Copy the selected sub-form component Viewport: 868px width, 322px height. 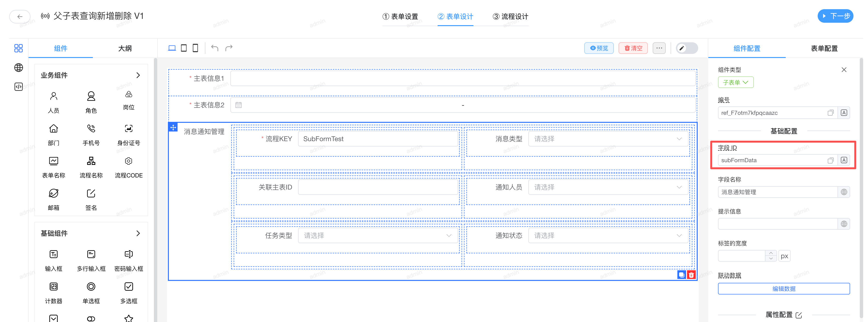click(x=681, y=275)
